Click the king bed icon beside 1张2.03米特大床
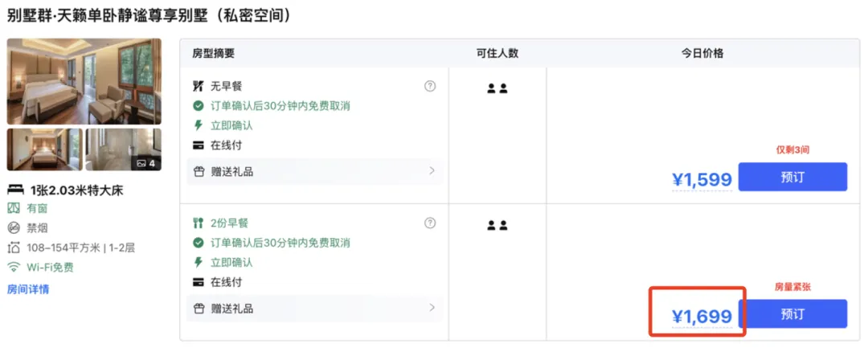Image resolution: width=868 pixels, height=348 pixels. click(x=15, y=190)
